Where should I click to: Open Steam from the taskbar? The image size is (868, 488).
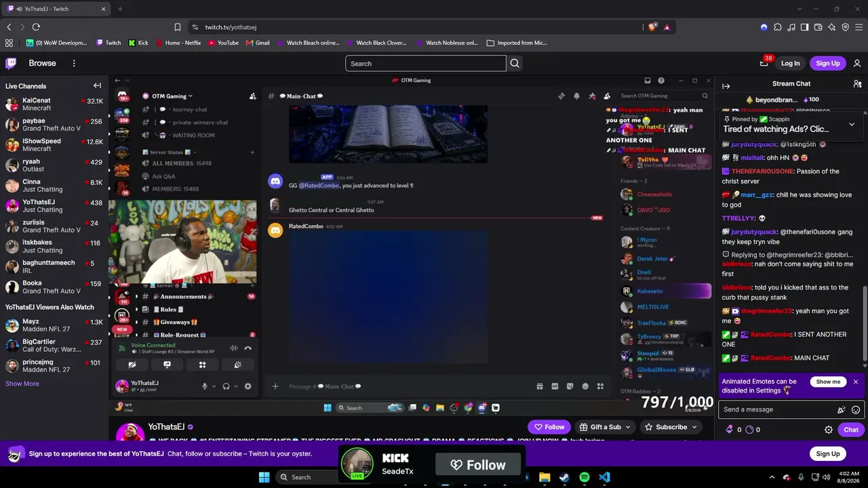564,477
